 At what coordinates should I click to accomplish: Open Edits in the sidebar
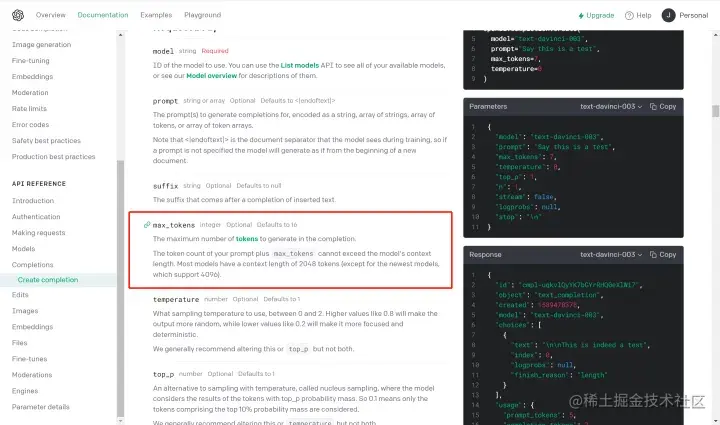20,295
